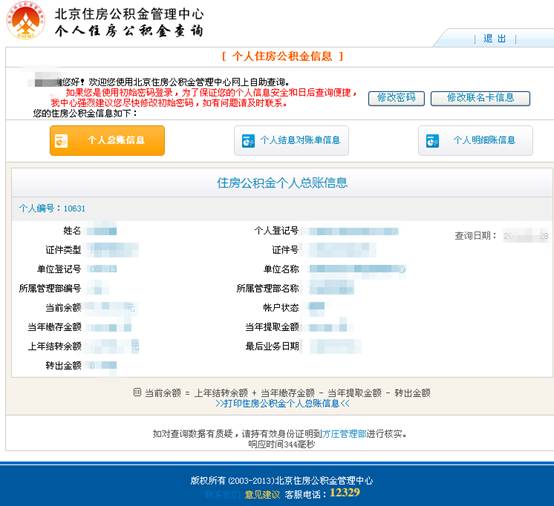Switch to the 个人明细账信息 tab
The width and height of the screenshot is (554, 506).
click(x=475, y=141)
